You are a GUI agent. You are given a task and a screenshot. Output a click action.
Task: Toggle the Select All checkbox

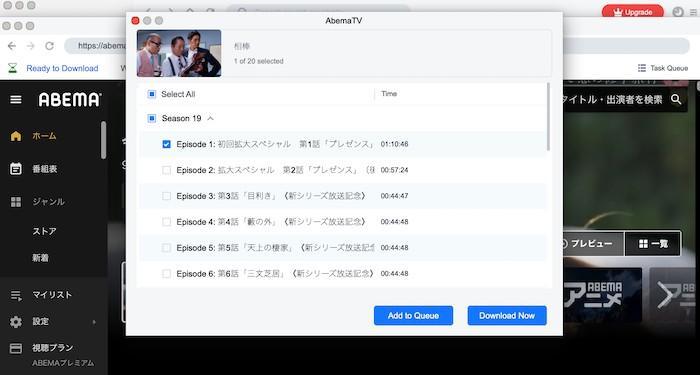[x=151, y=94]
